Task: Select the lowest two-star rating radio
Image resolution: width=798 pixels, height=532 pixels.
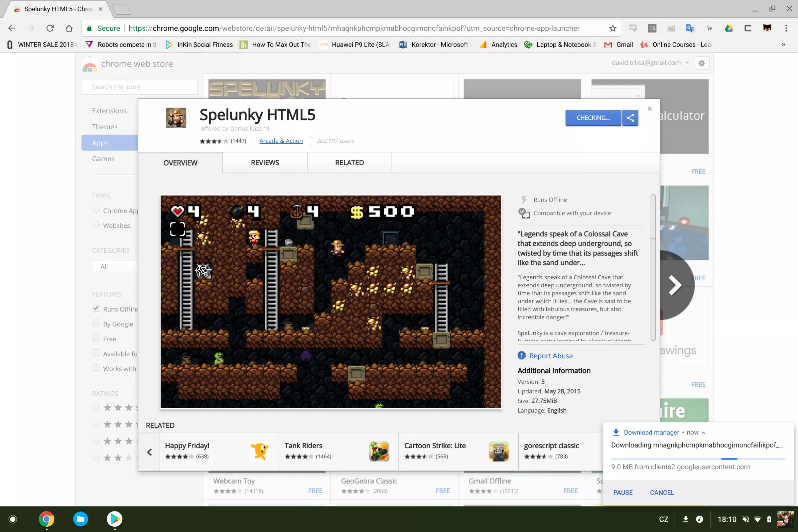Action: pyautogui.click(x=96, y=458)
